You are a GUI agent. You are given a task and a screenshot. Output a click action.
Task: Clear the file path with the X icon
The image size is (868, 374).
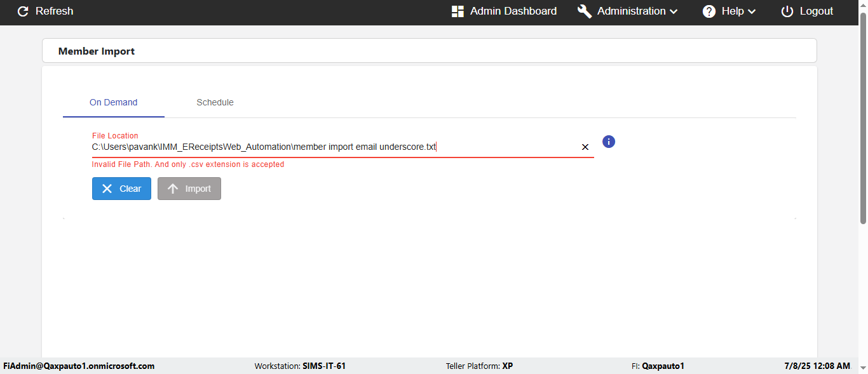585,147
